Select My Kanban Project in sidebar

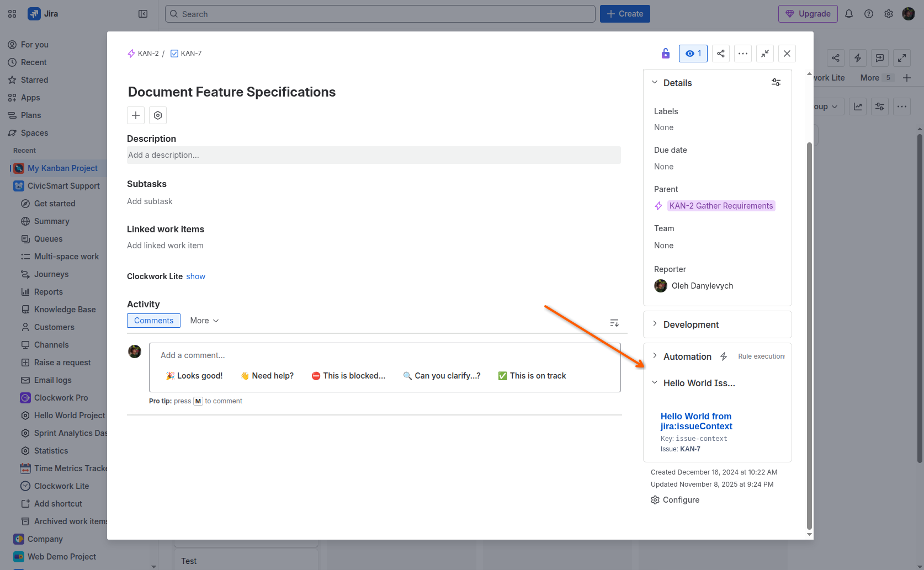point(62,168)
